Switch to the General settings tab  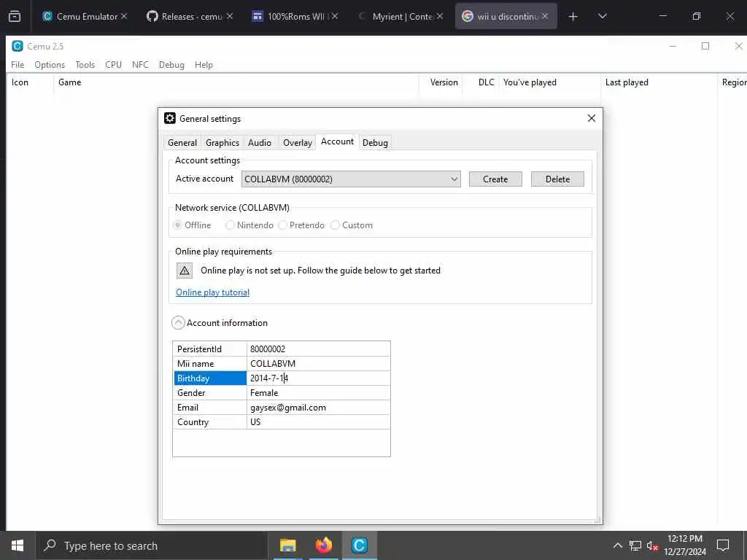tap(182, 143)
